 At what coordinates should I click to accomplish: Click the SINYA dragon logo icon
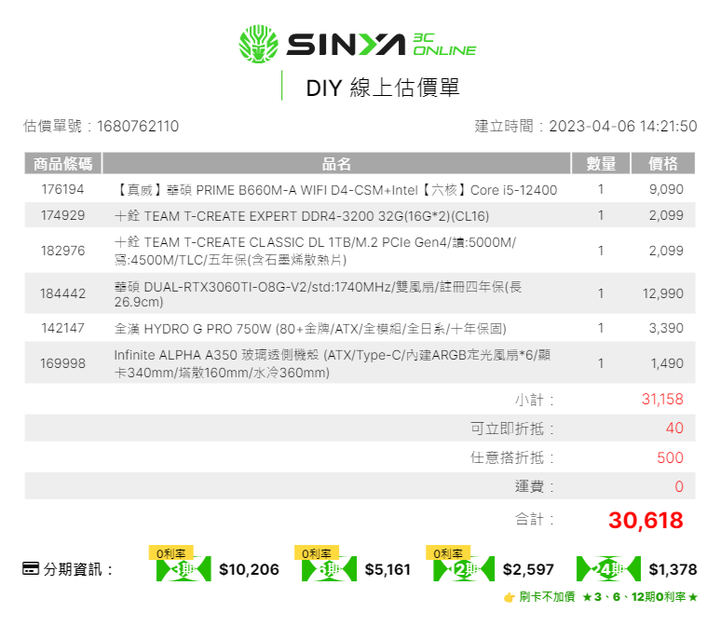click(x=259, y=44)
